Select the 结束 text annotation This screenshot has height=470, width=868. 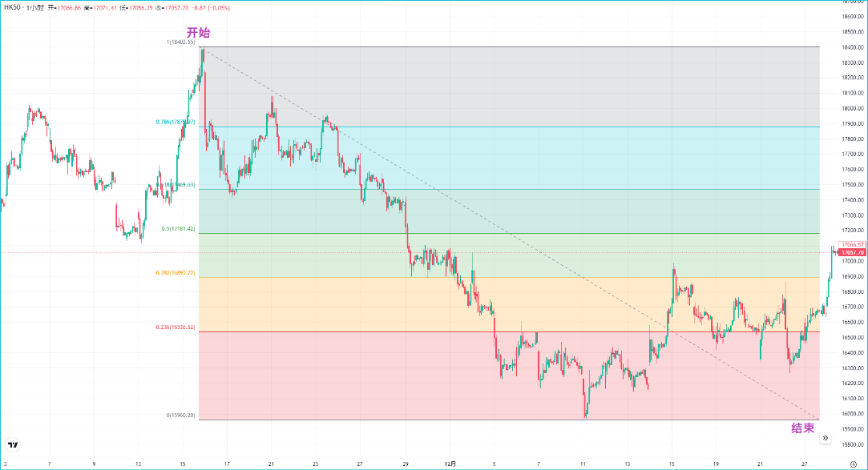802,428
